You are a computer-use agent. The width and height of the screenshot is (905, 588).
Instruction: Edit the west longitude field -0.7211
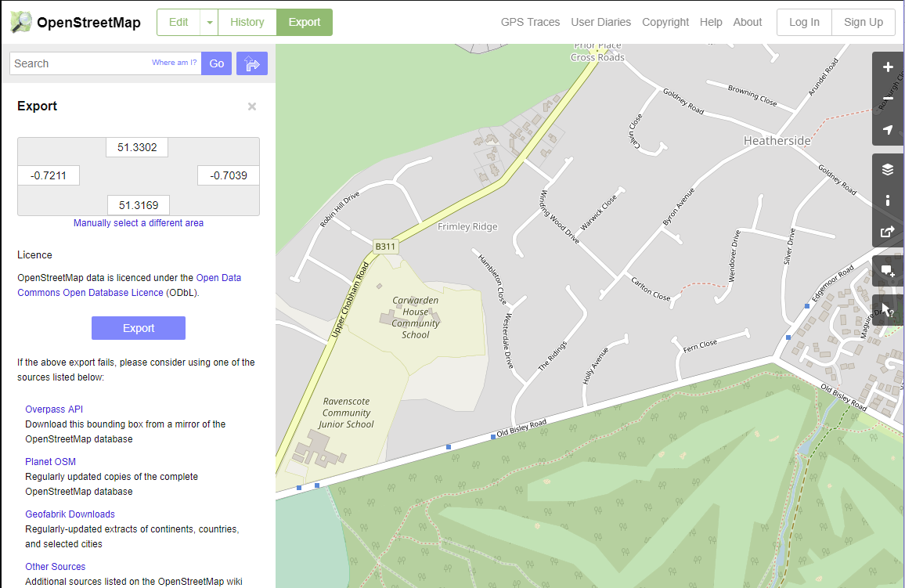[49, 175]
